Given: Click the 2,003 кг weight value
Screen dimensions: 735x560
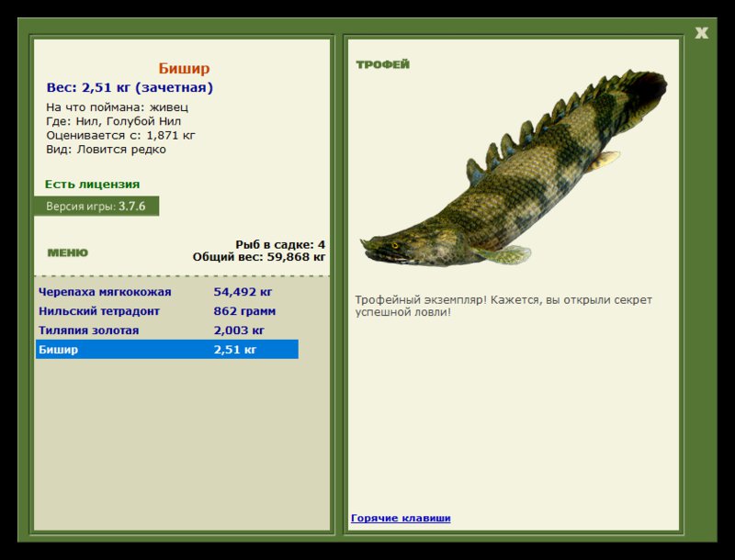Looking at the screenshot, I should coord(239,330).
